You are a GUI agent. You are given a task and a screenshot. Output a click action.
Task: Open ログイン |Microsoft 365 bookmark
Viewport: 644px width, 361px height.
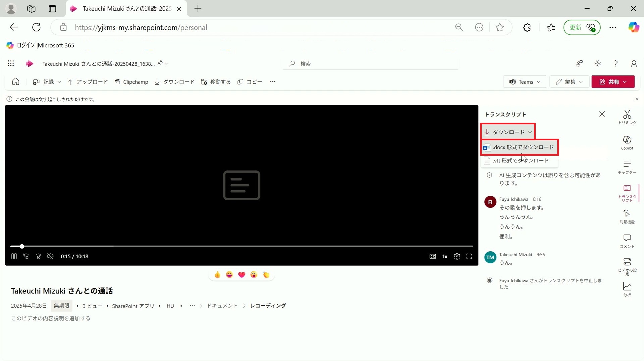point(41,45)
